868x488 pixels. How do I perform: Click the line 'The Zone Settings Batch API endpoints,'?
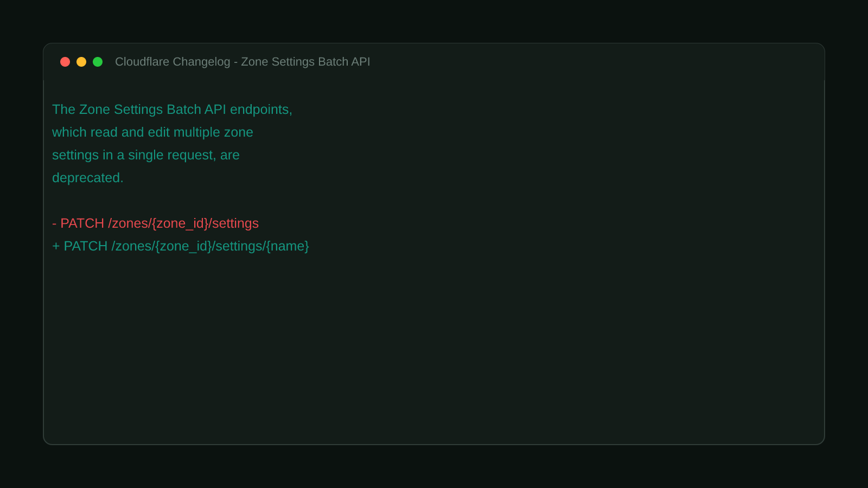tap(172, 110)
